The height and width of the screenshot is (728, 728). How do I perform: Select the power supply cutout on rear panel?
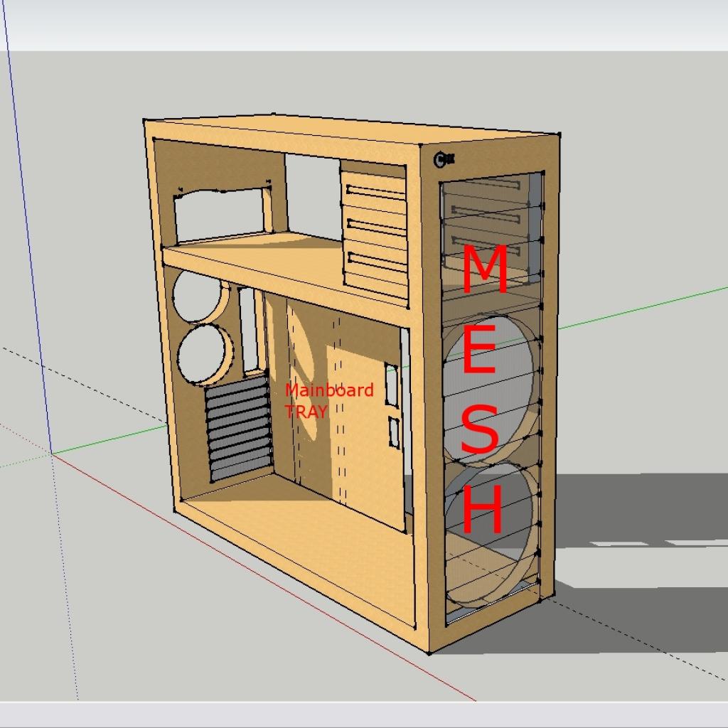coord(220,216)
